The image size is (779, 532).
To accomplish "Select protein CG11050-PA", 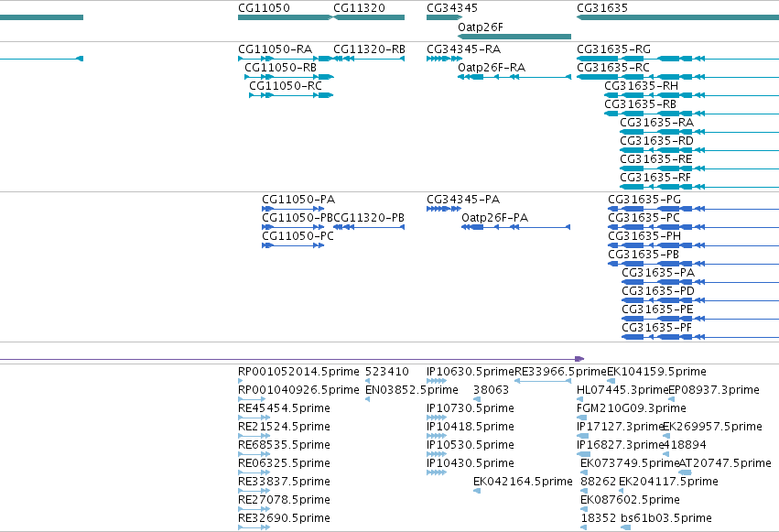I will tap(293, 209).
